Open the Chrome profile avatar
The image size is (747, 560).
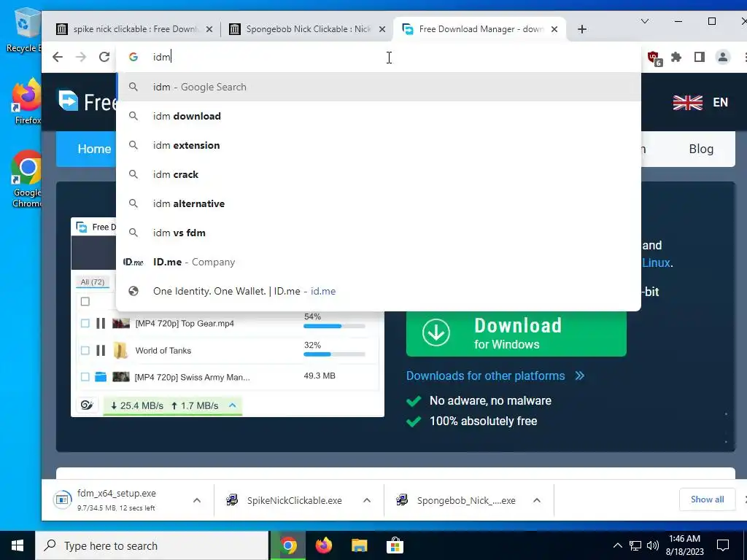[x=722, y=57]
